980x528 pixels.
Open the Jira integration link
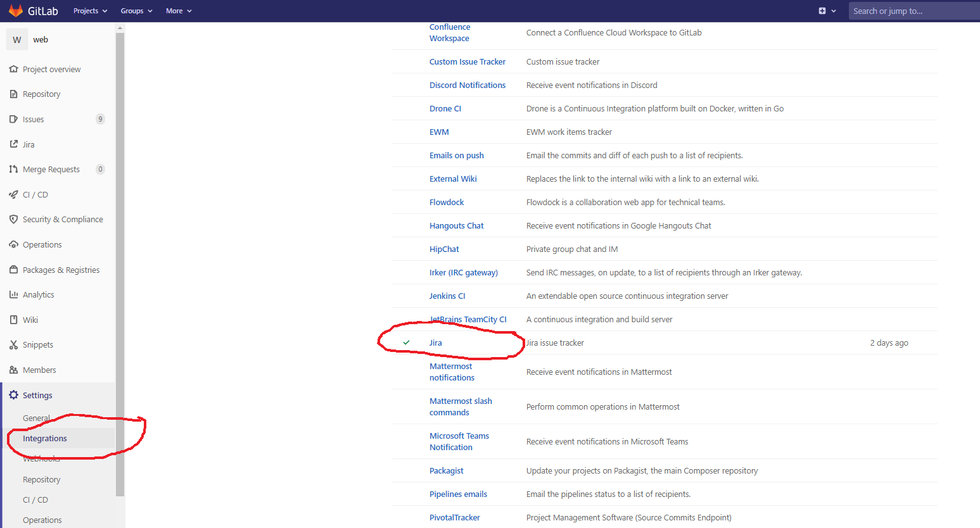click(x=436, y=343)
